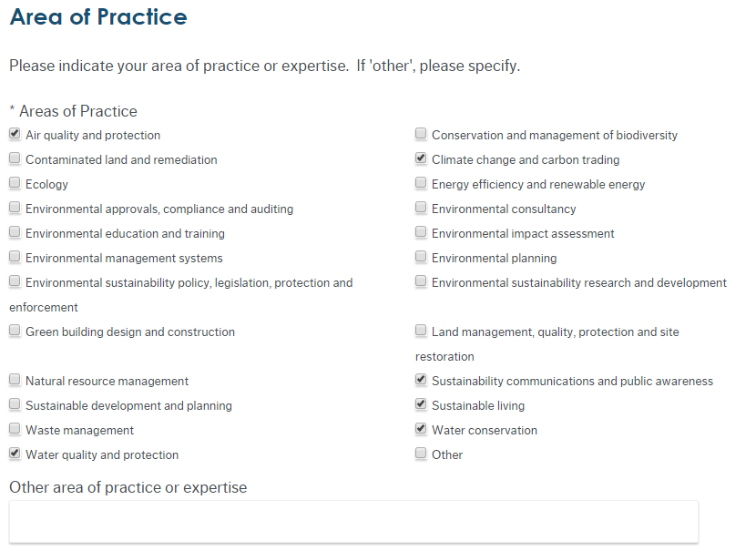Uncheck Water quality and protection
Image resolution: width=756 pixels, height=551 pixels.
[x=15, y=454]
